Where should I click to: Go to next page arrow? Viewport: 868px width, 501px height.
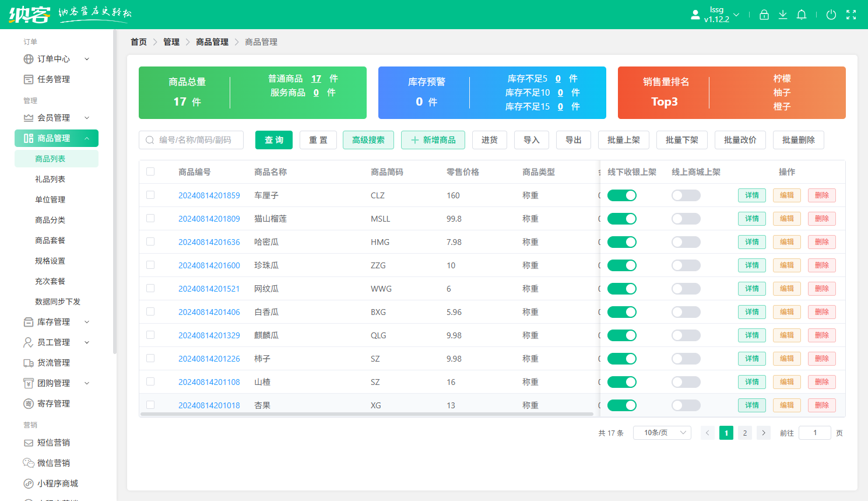764,433
